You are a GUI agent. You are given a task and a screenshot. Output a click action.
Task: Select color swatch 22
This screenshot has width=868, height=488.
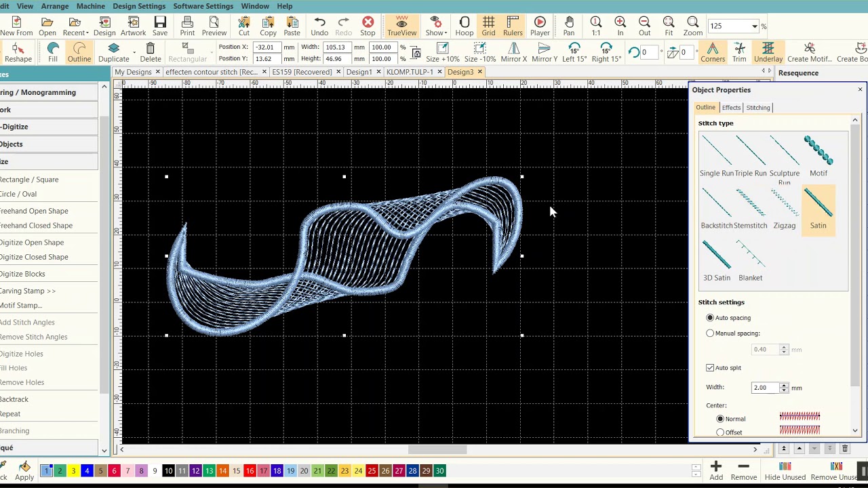(x=331, y=470)
